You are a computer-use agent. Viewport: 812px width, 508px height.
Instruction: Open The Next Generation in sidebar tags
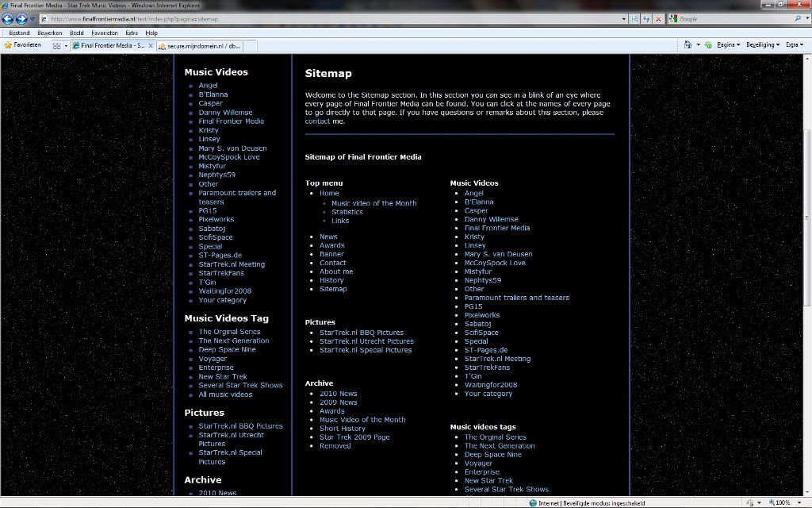click(x=234, y=341)
